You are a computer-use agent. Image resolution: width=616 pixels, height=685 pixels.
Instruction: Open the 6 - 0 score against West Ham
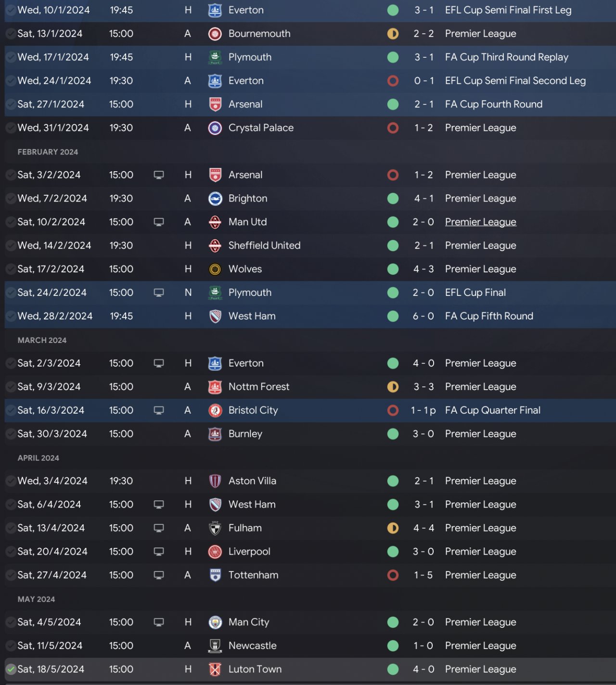pyautogui.click(x=423, y=317)
